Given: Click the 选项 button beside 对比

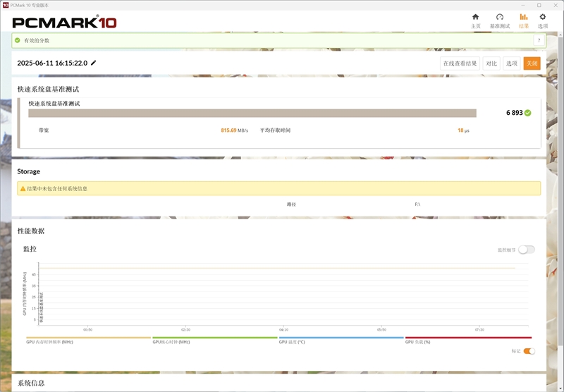Looking at the screenshot, I should (x=512, y=63).
